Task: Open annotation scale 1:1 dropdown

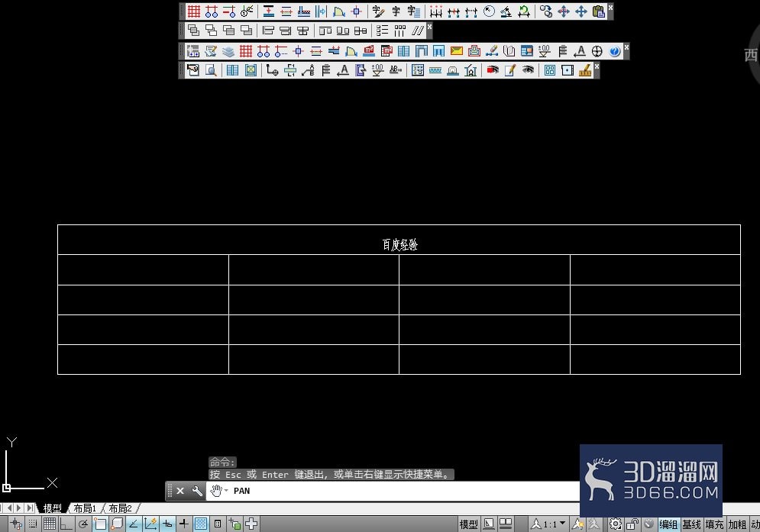Action: click(549, 524)
